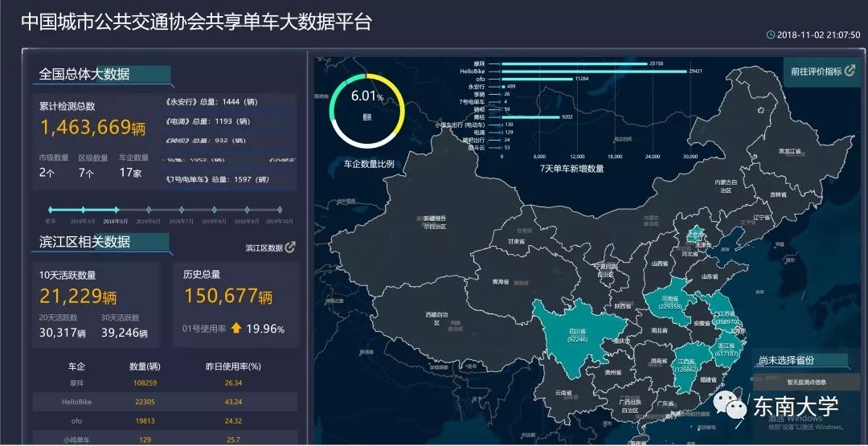Select 江苏省 on the map
The height and width of the screenshot is (446, 868).
(721, 315)
